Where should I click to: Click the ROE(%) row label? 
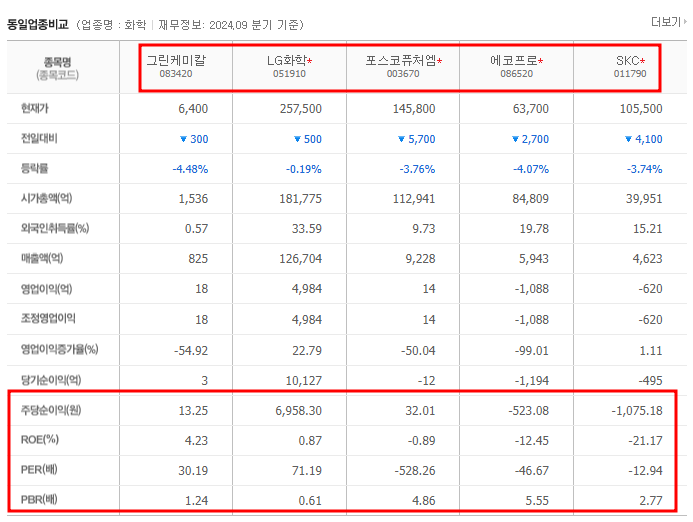pyautogui.click(x=39, y=440)
